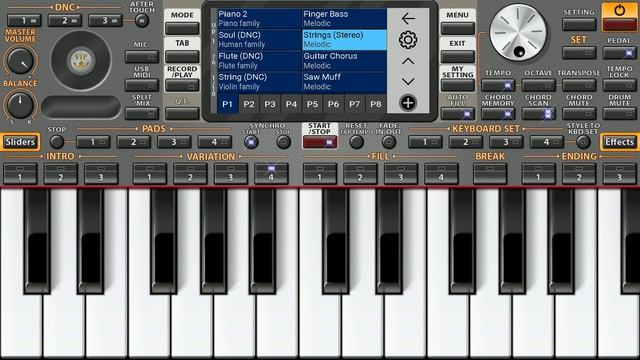Switch to page tab P3
Screen dimensions: 640x360
270,104
